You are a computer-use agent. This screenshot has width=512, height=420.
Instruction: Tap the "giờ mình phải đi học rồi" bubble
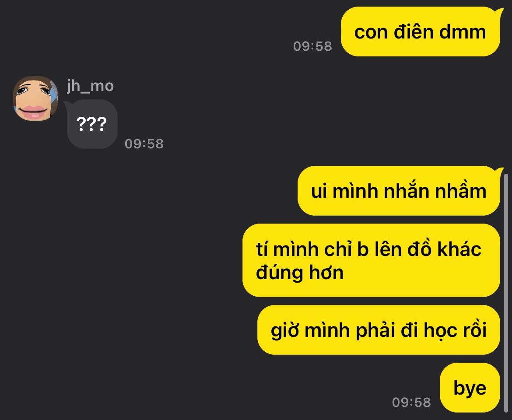click(x=379, y=330)
